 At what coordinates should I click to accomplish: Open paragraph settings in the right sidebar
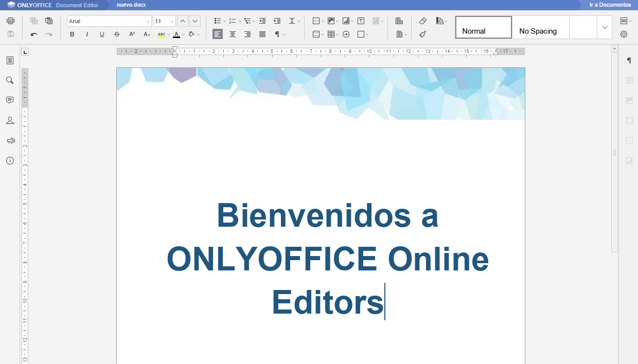[x=629, y=61]
